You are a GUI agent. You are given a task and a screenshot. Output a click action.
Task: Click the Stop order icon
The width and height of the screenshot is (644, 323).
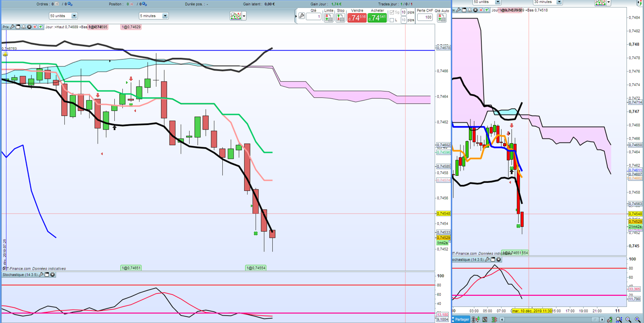pos(340,18)
